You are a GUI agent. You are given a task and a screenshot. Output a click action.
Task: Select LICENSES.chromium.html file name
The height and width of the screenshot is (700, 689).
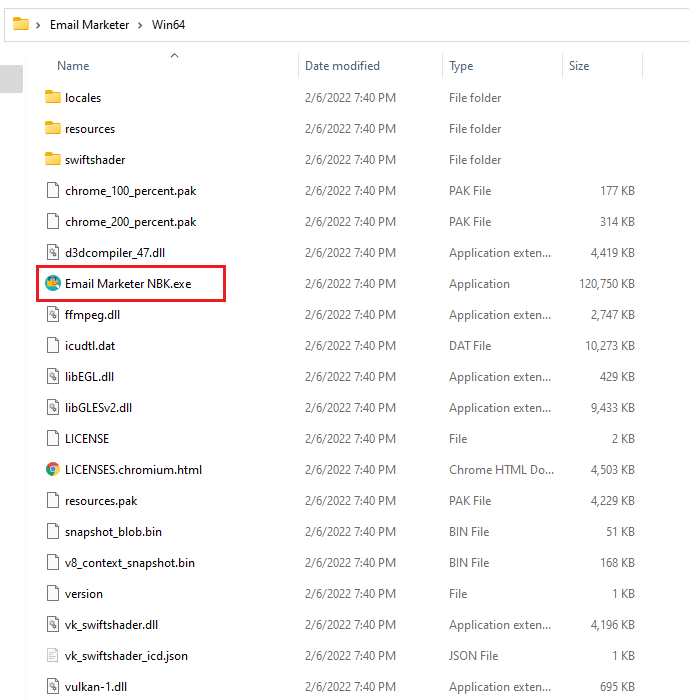pyautogui.click(x=133, y=470)
